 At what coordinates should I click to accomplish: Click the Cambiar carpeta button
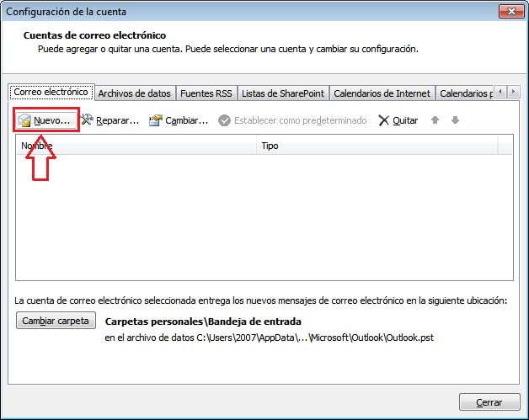coord(56,321)
